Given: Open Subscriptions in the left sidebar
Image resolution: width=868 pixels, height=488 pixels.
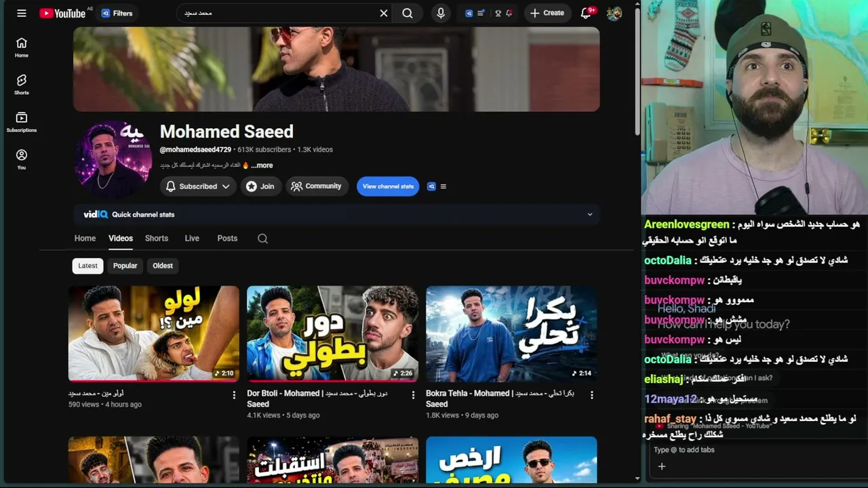Looking at the screenshot, I should pos(22,122).
